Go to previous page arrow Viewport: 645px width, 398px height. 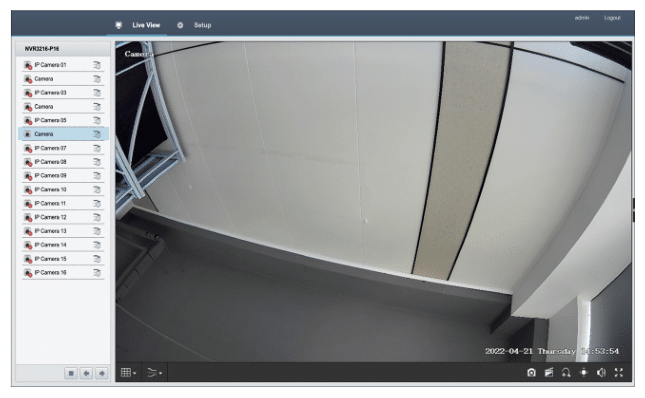[x=86, y=373]
